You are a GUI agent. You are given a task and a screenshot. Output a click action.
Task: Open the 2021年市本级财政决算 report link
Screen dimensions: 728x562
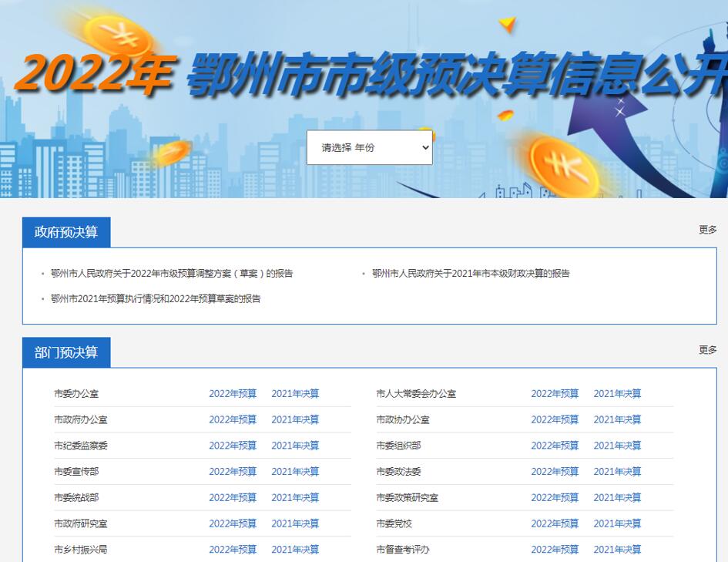pyautogui.click(x=471, y=274)
